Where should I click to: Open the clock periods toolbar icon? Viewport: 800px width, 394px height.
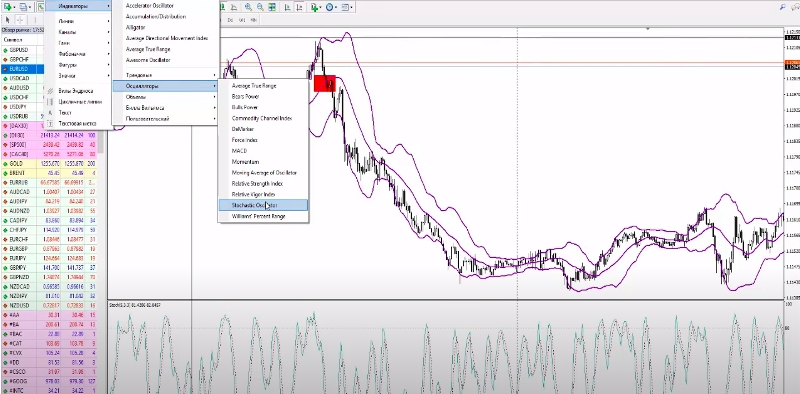[x=330, y=7]
